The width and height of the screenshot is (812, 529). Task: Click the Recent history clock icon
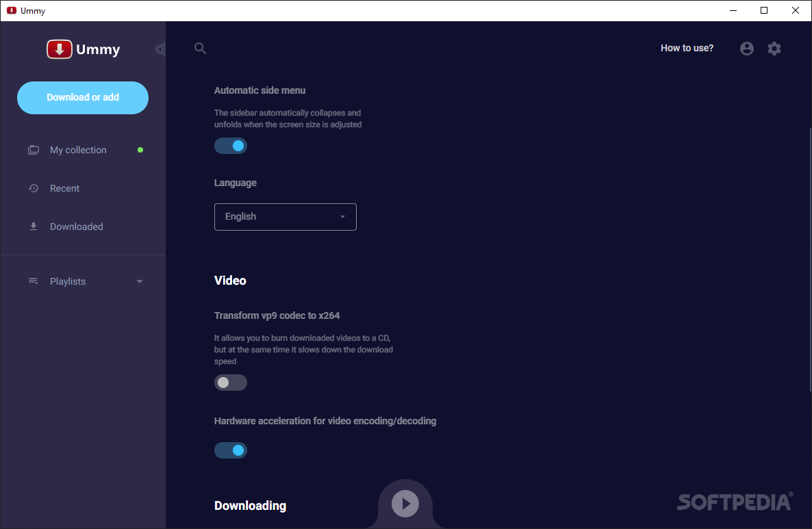click(x=34, y=188)
